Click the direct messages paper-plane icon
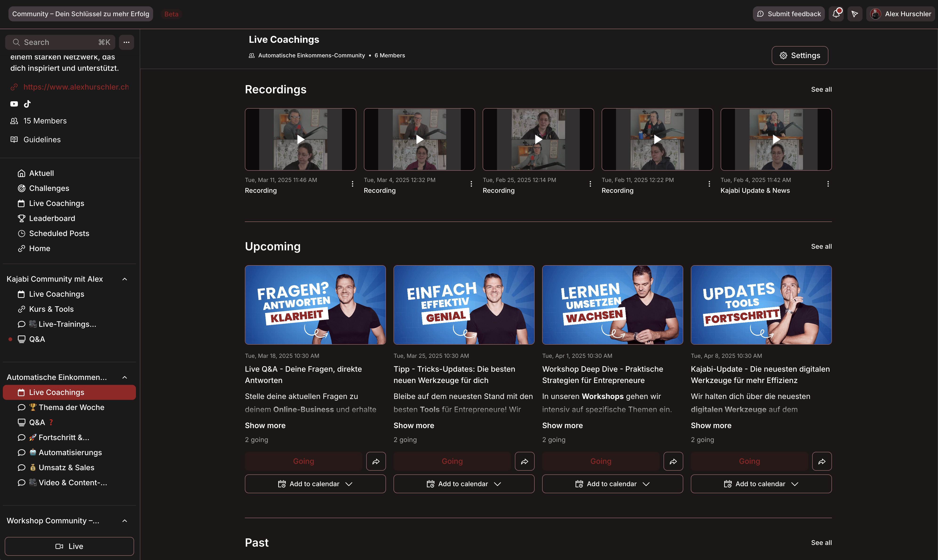The width and height of the screenshot is (938, 560). point(855,14)
